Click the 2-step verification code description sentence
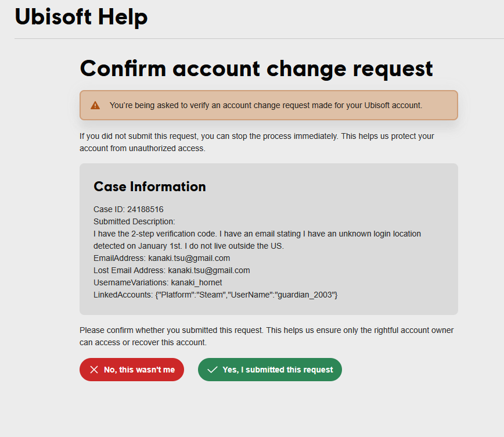The height and width of the screenshot is (437, 504). 257,234
